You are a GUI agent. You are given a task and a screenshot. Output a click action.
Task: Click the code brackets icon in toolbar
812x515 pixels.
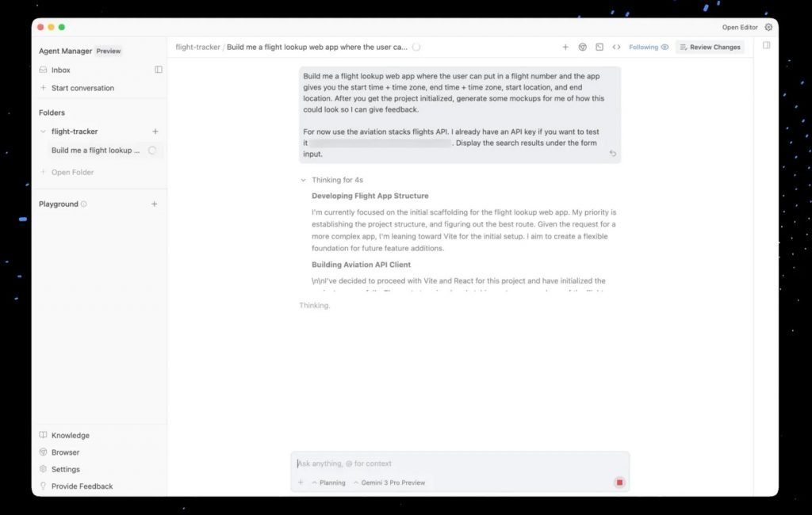pos(616,47)
